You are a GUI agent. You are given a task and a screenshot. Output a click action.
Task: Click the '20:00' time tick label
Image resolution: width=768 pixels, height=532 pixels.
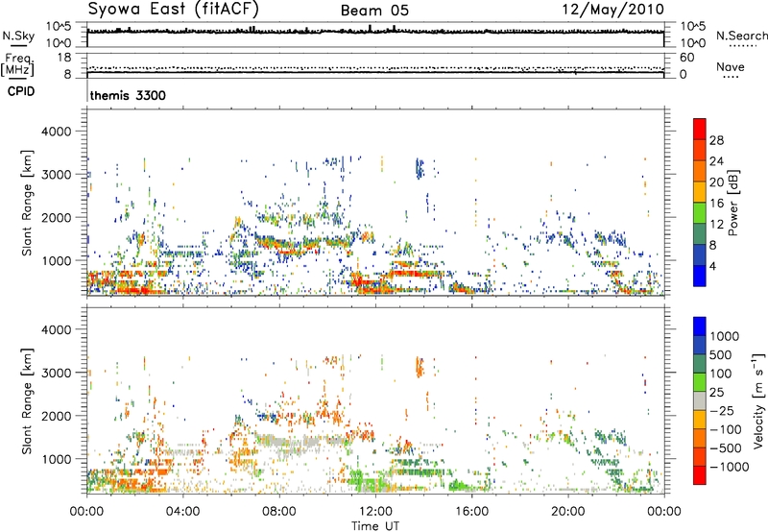[568, 512]
